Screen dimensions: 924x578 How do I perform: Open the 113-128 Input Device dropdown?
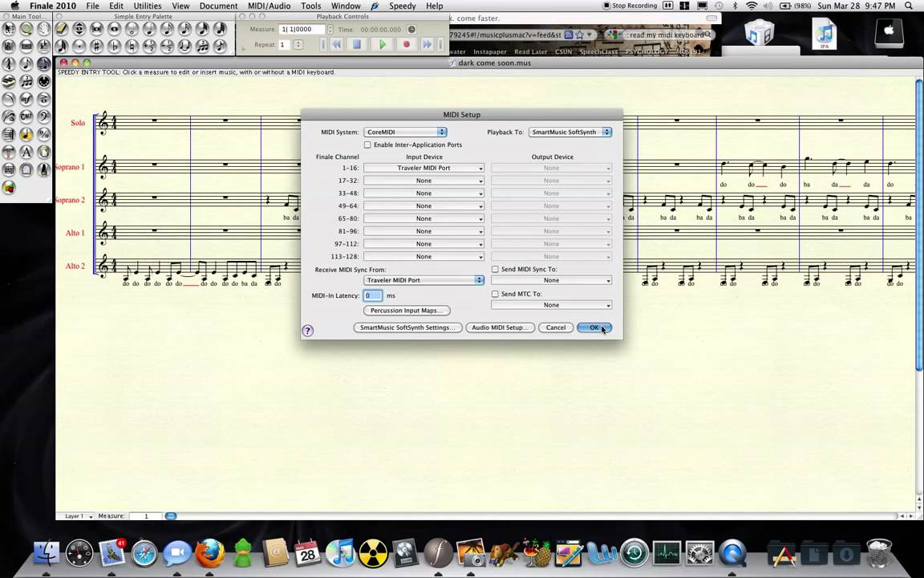point(423,257)
